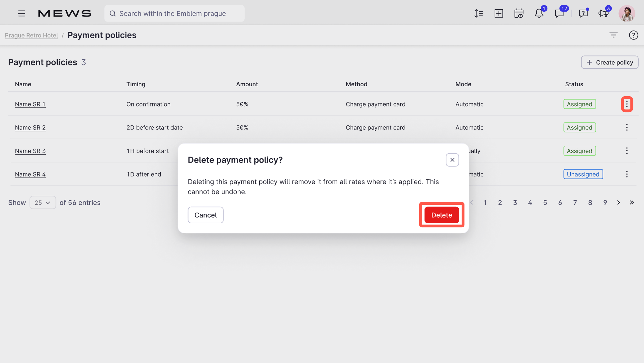Open chat messages icon with 12 badge
644x363 pixels.
[560, 13]
